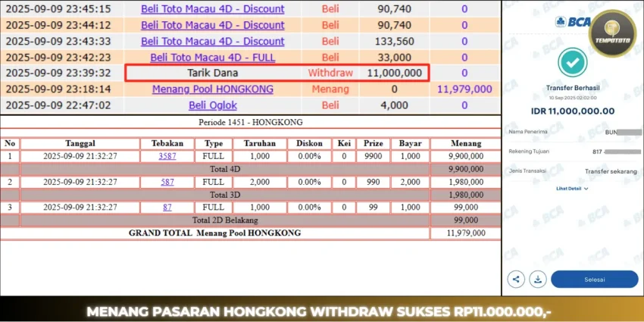Open Beli Toto Macau 4D - Discount at 23:43:33
This screenshot has width=644, height=322.
click(212, 41)
